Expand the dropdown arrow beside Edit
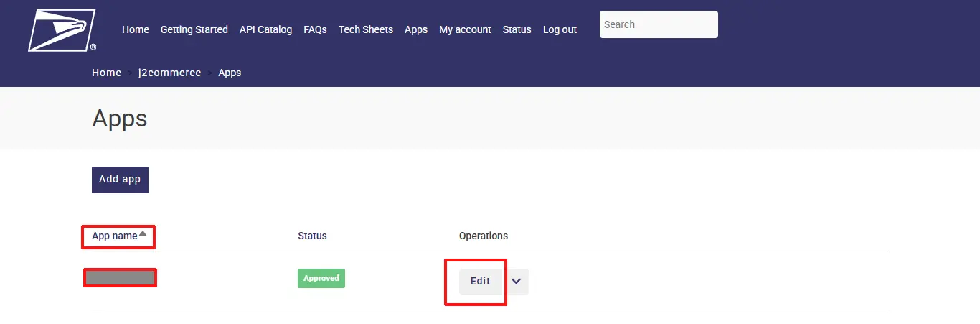This screenshot has width=980, height=324. click(x=517, y=282)
